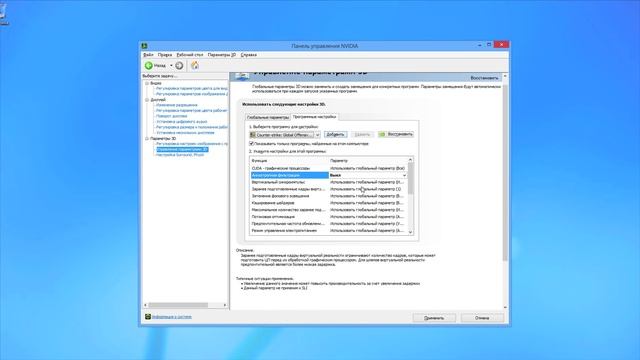This screenshot has width=640, height=360.
Task: Toggle the show only programs on this computer checkbox
Action: [252, 144]
